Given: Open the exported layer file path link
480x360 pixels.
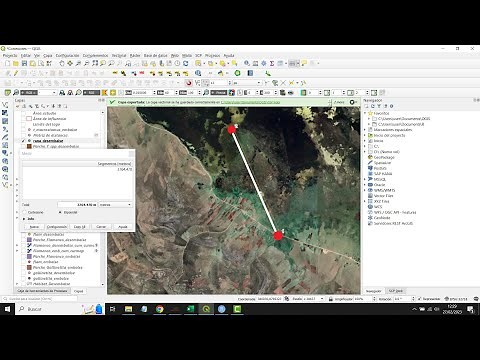Looking at the screenshot, I should [250, 102].
